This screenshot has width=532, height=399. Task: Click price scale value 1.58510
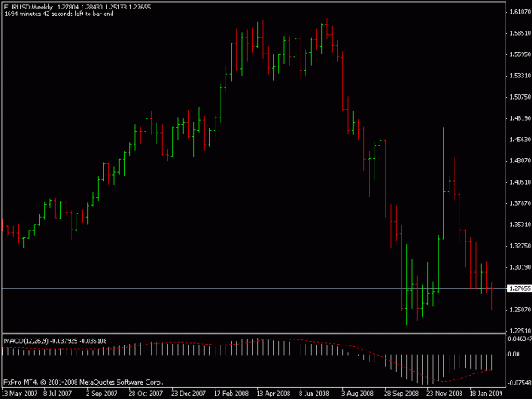520,33
